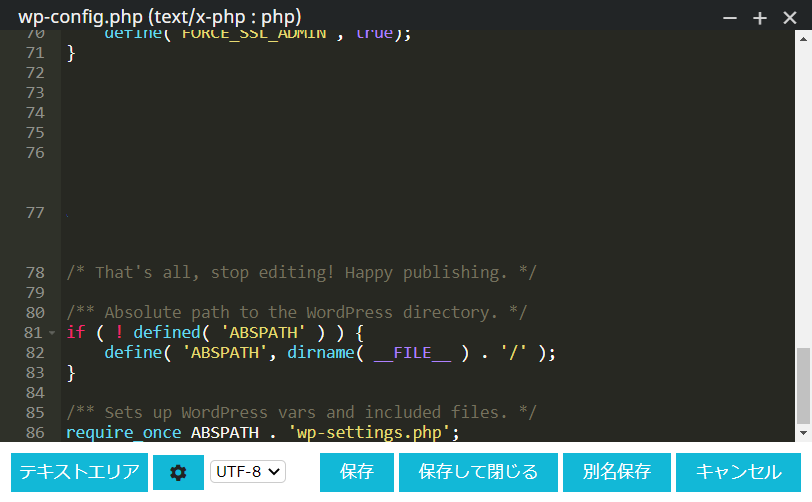Click 'wp-settings.php' string on line 86
The height and width of the screenshot is (502, 812).
(x=369, y=433)
